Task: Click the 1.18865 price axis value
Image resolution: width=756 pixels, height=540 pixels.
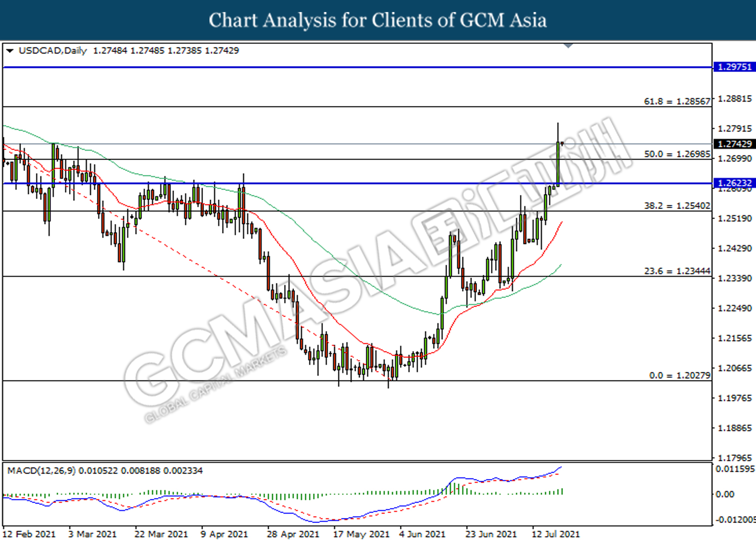Action: (734, 428)
